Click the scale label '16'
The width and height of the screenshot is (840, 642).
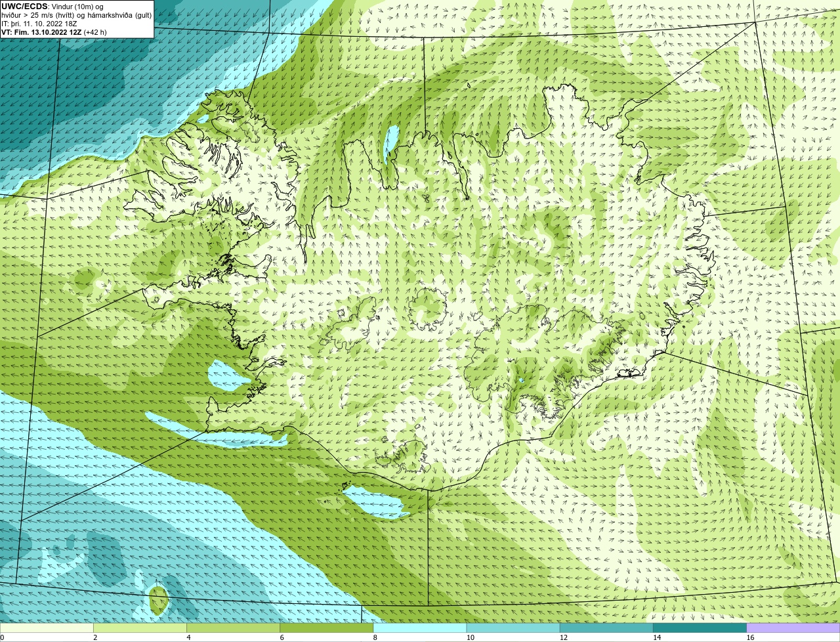[751, 637]
